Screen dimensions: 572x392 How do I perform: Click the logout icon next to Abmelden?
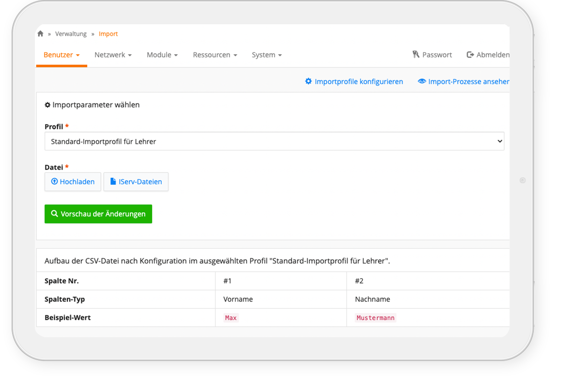pos(470,55)
